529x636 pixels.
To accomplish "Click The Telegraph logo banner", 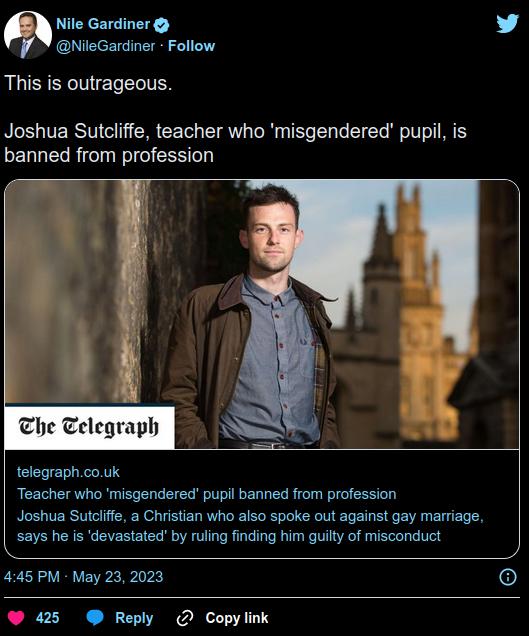I will (89, 427).
